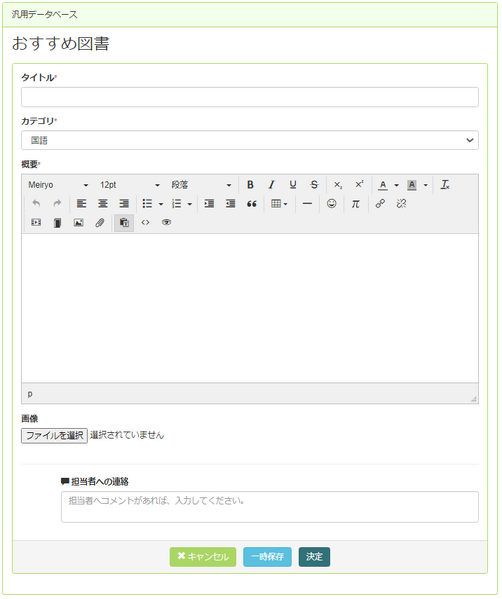Open the table insert dropdown
Screen dimensions: 502x599
point(279,204)
